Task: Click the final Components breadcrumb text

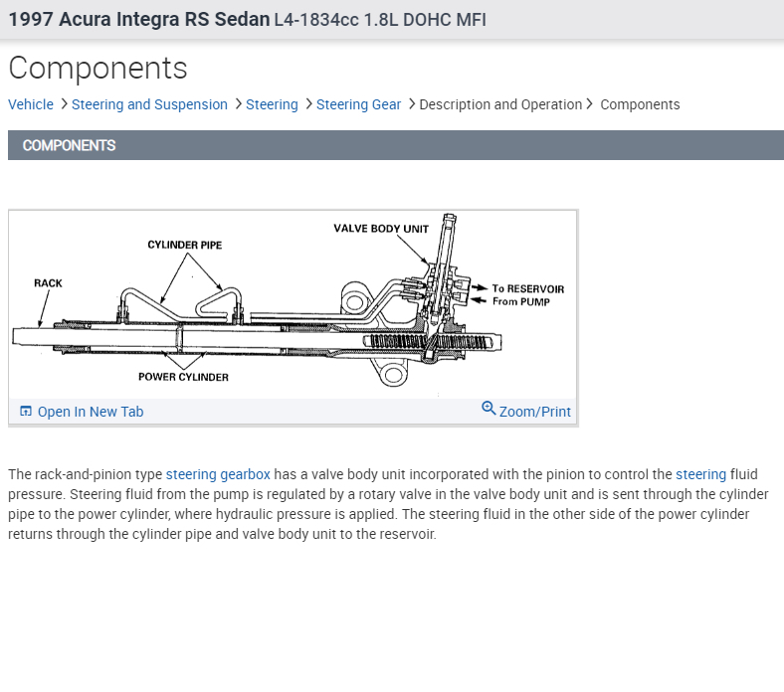Action: tap(640, 104)
